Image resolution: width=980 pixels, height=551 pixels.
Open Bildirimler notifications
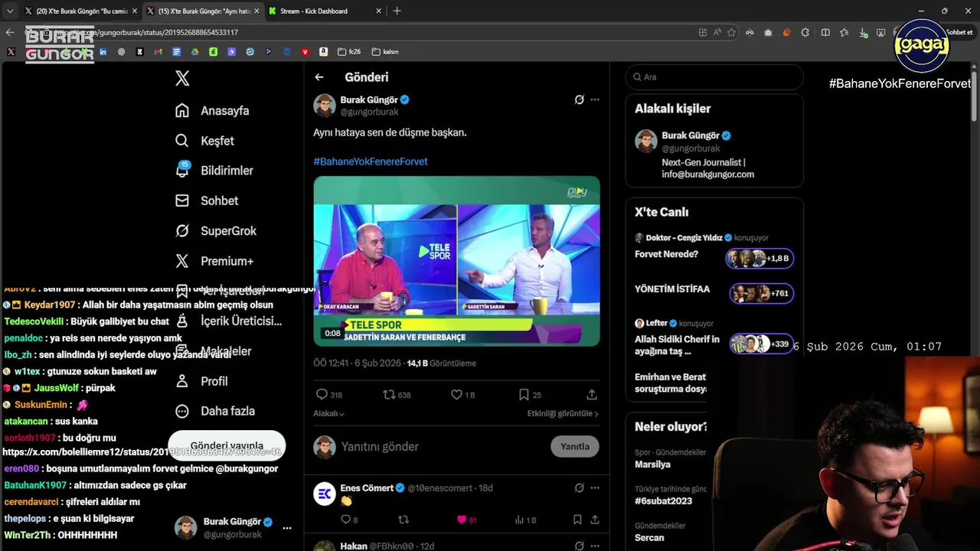click(x=214, y=171)
